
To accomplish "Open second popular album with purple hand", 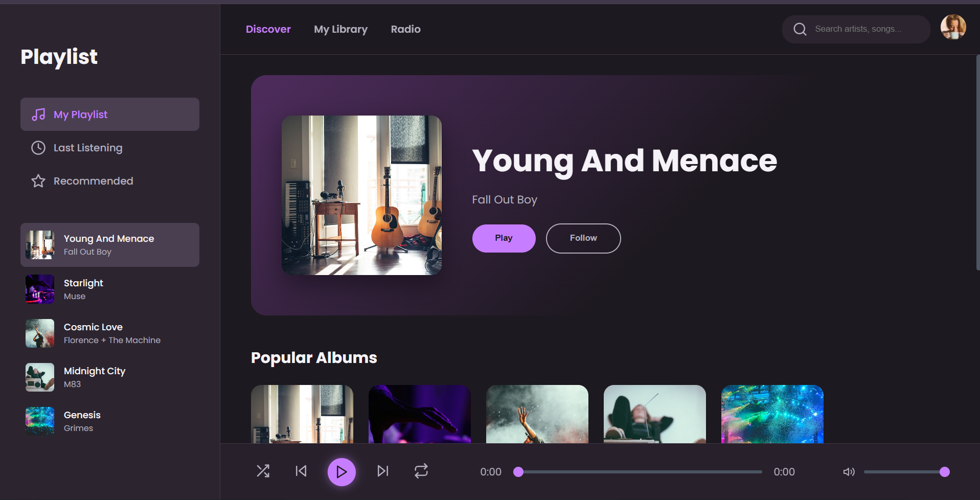I will coord(420,414).
